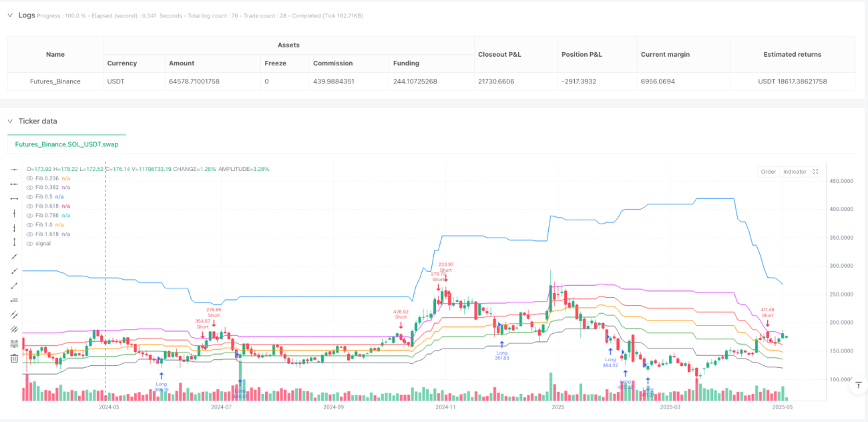The width and height of the screenshot is (868, 422).
Task: Select the horizontal straight line drawing tool
Action: click(x=14, y=170)
